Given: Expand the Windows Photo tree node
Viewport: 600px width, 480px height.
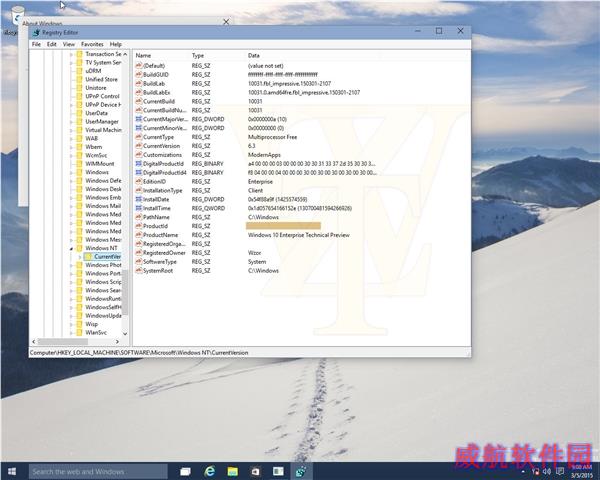Looking at the screenshot, I should tap(72, 265).
